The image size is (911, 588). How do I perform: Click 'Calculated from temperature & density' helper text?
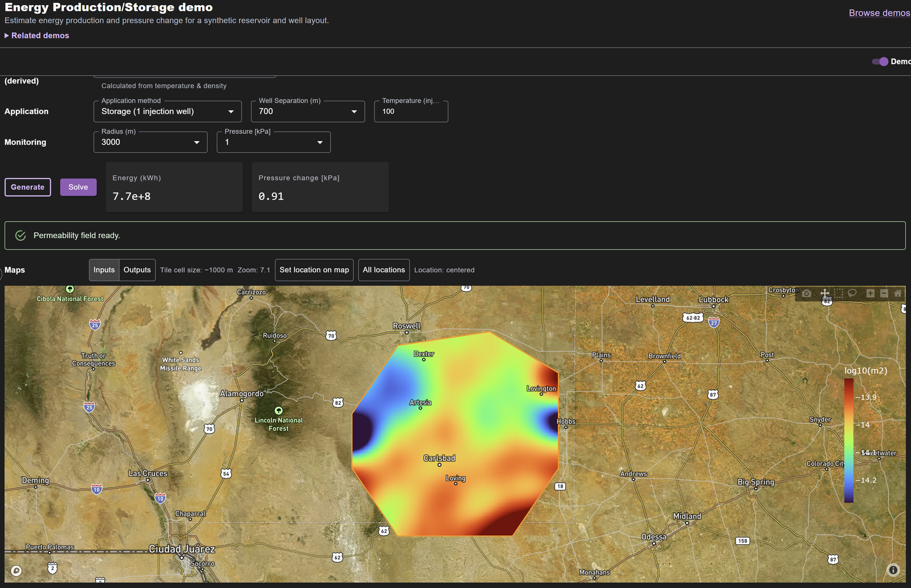[164, 86]
